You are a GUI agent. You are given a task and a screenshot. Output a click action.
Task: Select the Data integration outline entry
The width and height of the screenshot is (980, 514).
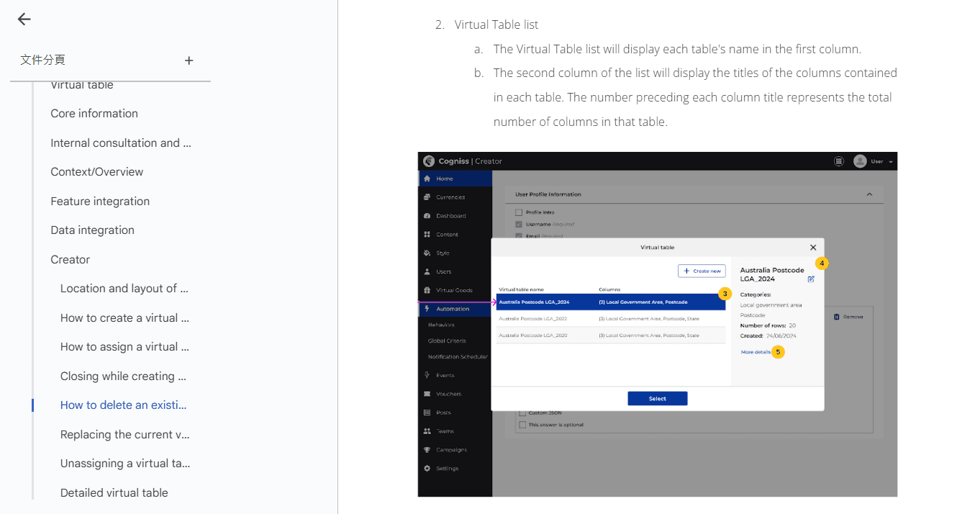pos(92,230)
